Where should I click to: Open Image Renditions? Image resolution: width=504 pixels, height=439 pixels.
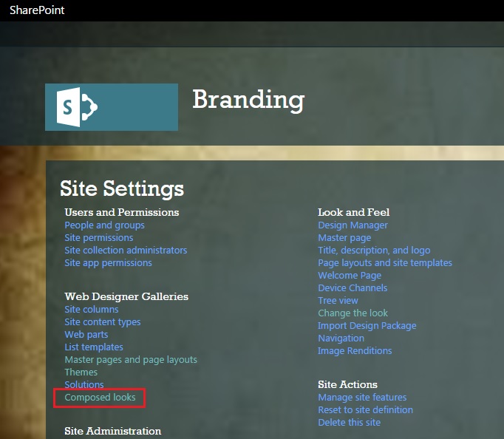coord(355,350)
